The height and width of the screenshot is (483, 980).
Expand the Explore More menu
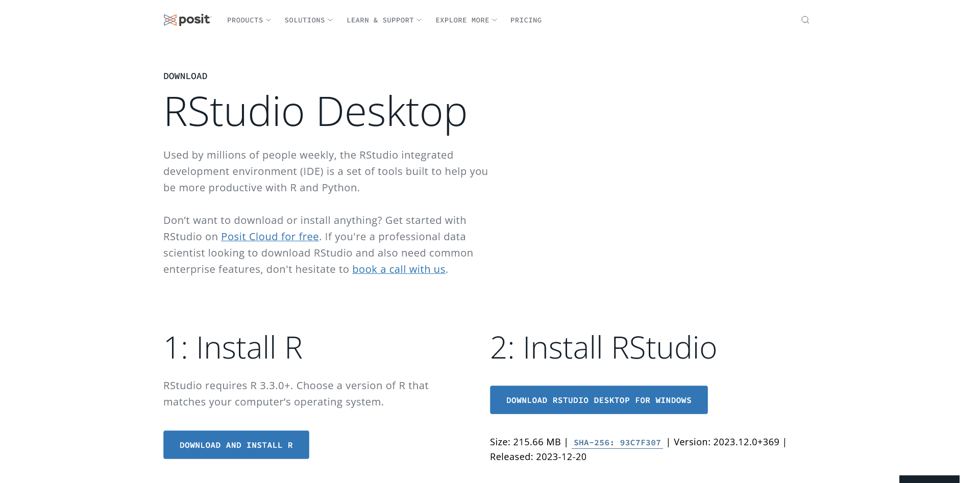[466, 20]
